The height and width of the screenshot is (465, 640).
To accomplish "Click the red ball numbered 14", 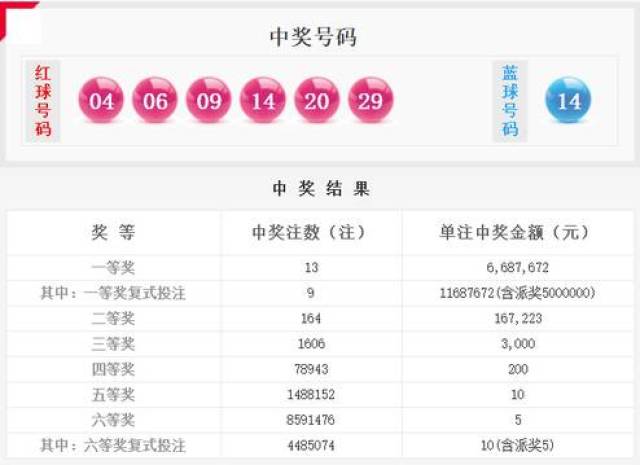I will point(262,100).
